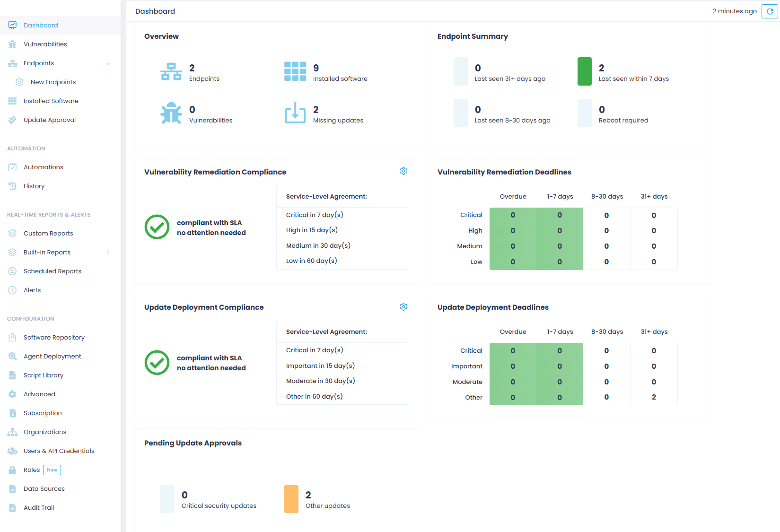Open Vulnerability Remediation Compliance settings gear
Viewport: 780px width, 532px height.
pos(403,171)
